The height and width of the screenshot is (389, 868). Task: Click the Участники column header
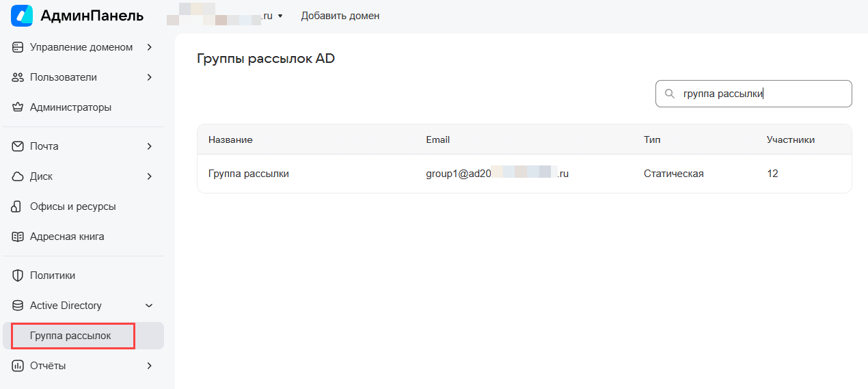(790, 139)
